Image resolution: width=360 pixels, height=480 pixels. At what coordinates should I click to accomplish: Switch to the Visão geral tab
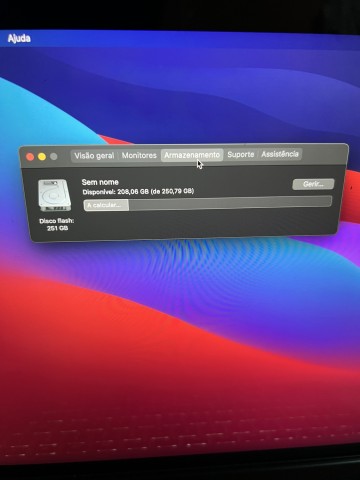94,156
